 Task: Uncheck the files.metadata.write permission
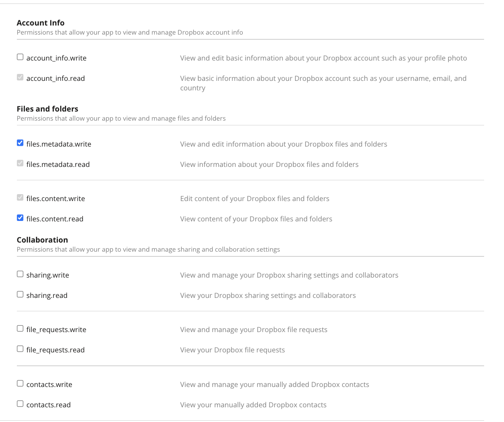[20, 143]
